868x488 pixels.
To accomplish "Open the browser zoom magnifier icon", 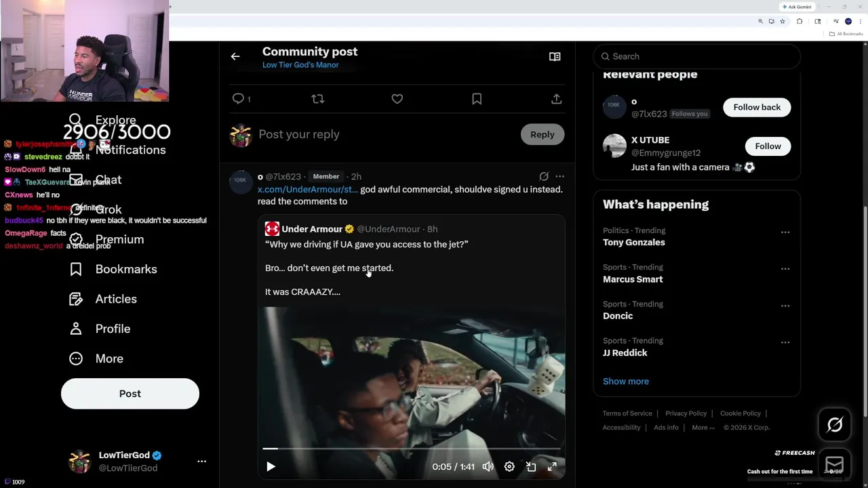I will (760, 21).
